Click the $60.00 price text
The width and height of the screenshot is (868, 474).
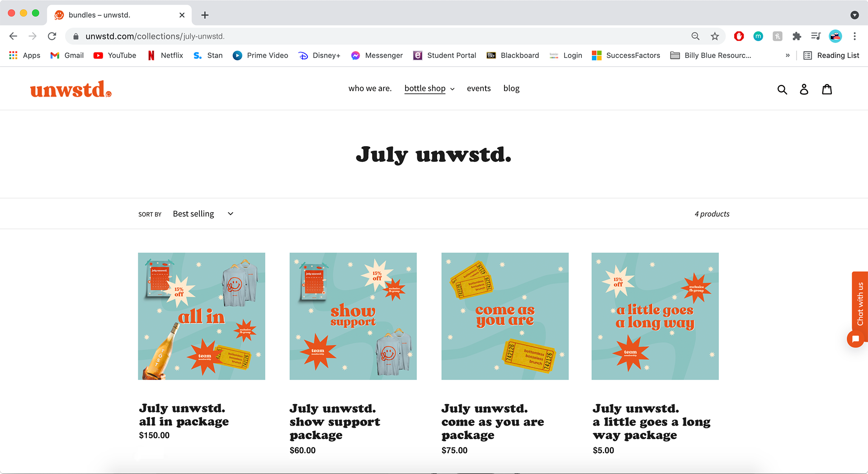coord(302,450)
